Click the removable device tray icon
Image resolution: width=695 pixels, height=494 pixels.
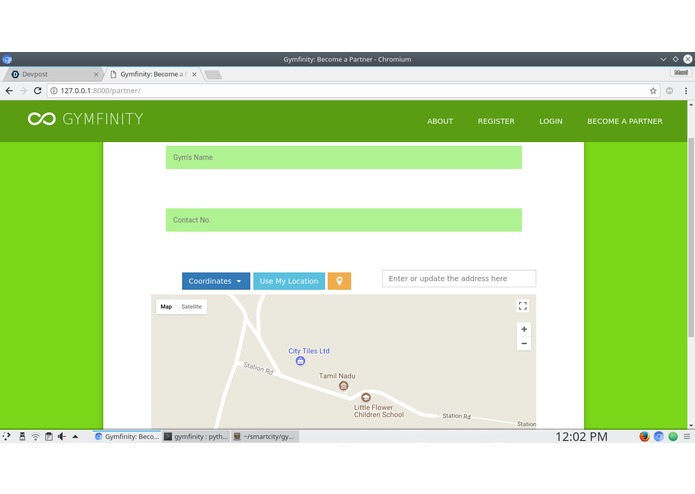point(22,436)
